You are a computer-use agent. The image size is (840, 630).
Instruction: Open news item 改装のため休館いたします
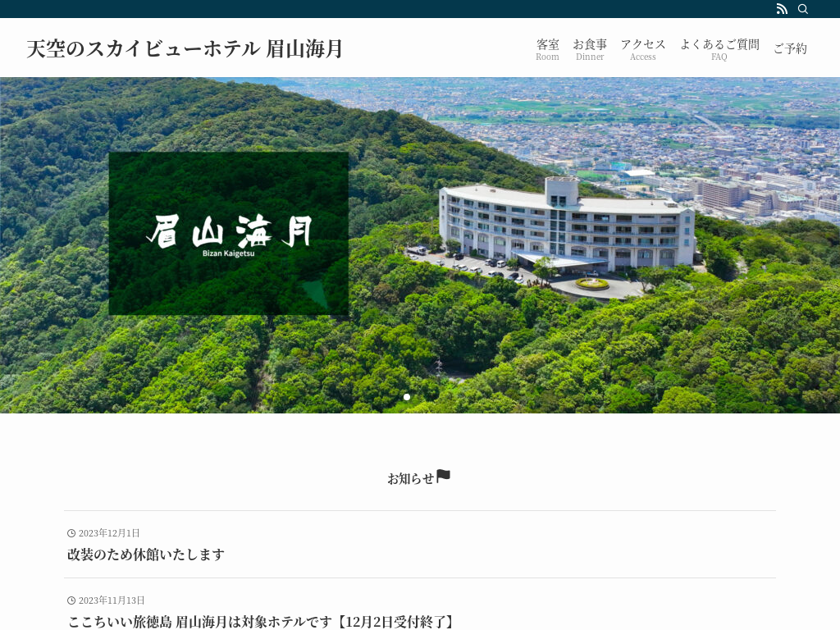click(146, 555)
